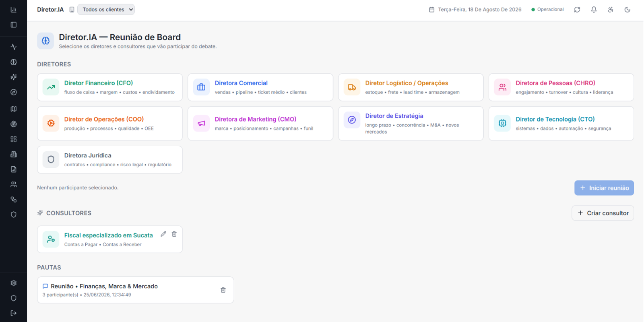Click the date Terça-Feira, 18 De Agosto De 2026
This screenshot has width=644, height=322.
point(475,10)
